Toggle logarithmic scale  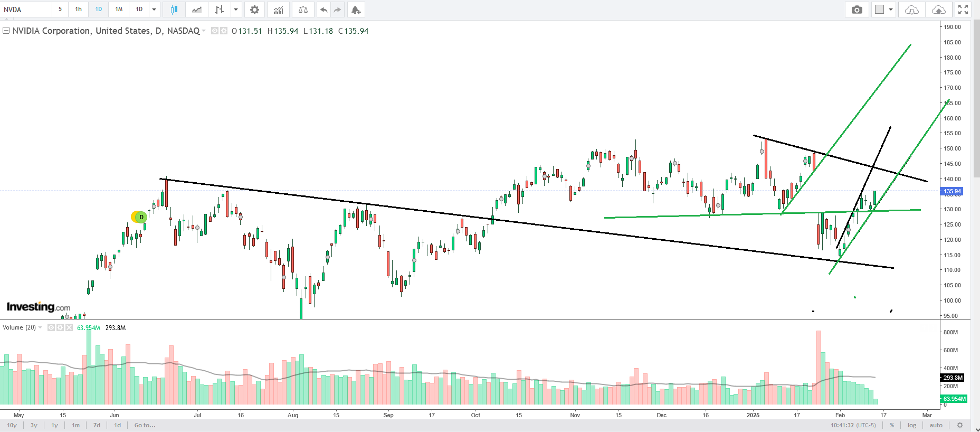(x=912, y=425)
